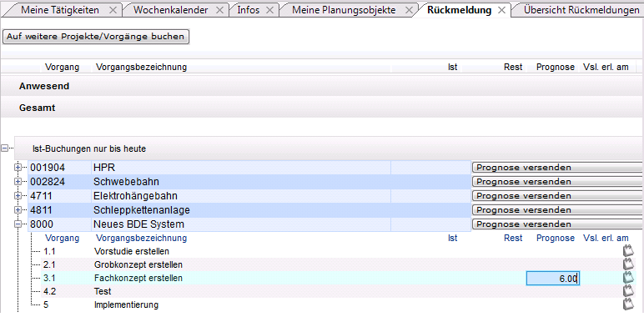Click project name Schleppkettenanlage
Image resolution: width=644 pixels, height=317 pixels.
pyautogui.click(x=141, y=210)
